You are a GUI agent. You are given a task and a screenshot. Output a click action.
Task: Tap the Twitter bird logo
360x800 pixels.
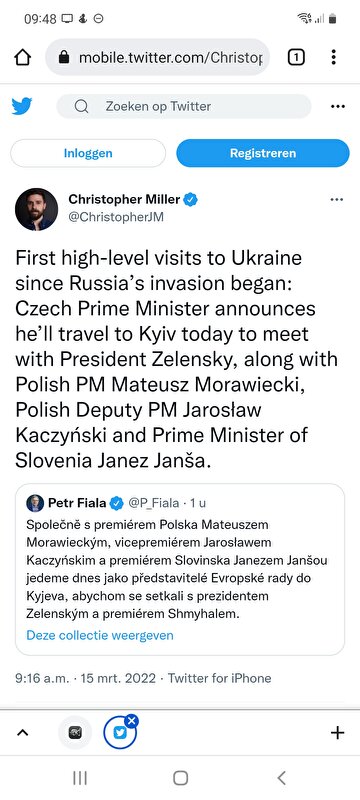click(22, 106)
